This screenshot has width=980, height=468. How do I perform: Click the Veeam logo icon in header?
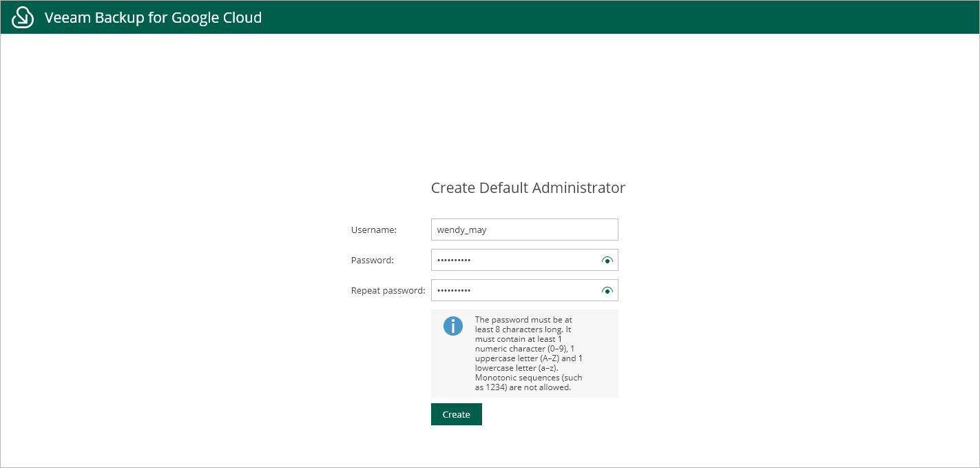click(23, 17)
